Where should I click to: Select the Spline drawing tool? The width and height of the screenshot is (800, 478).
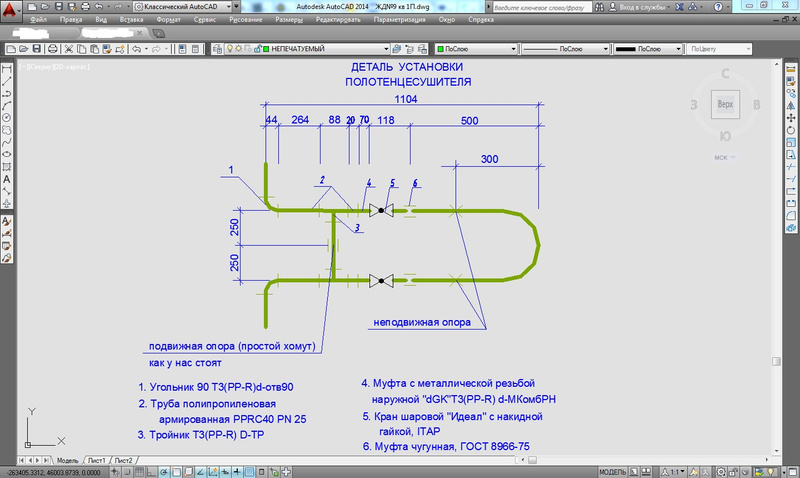pyautogui.click(x=7, y=141)
